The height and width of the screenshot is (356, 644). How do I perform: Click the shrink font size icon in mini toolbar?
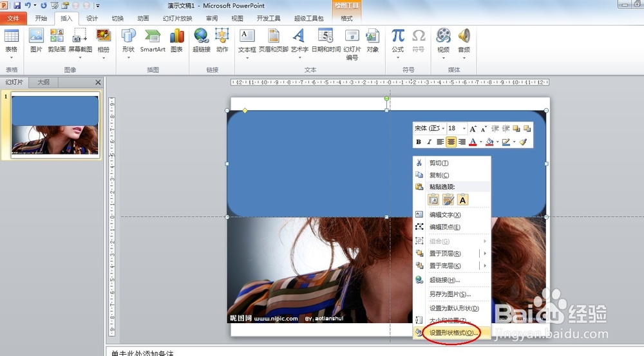pyautogui.click(x=484, y=129)
